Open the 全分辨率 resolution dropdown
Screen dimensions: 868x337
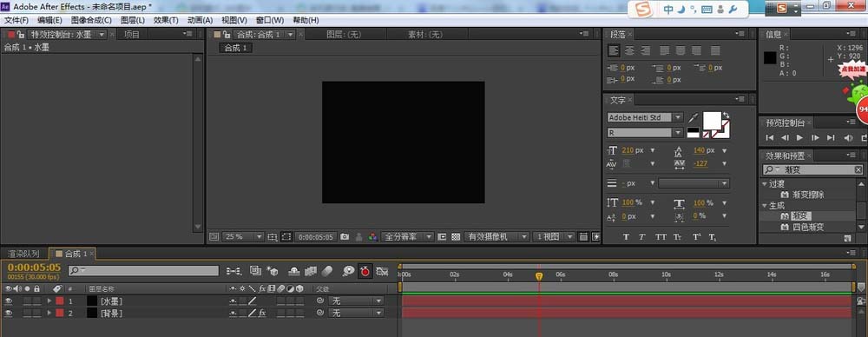coord(409,236)
